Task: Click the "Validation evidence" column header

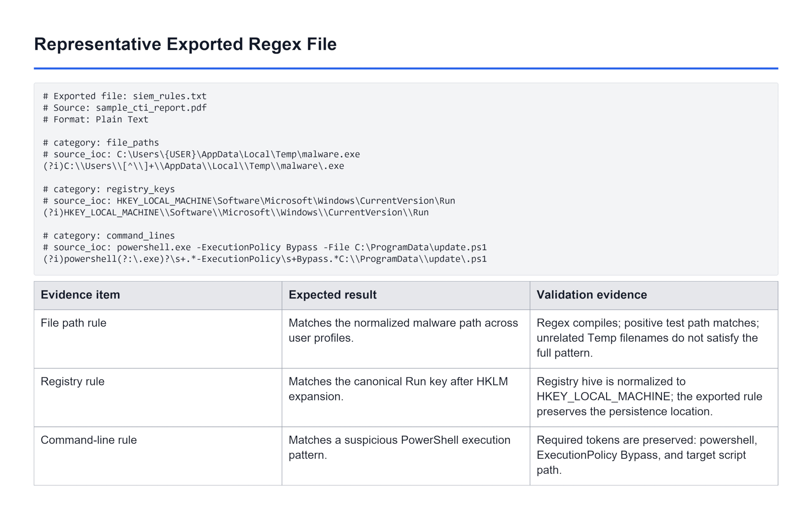Action: coord(654,295)
